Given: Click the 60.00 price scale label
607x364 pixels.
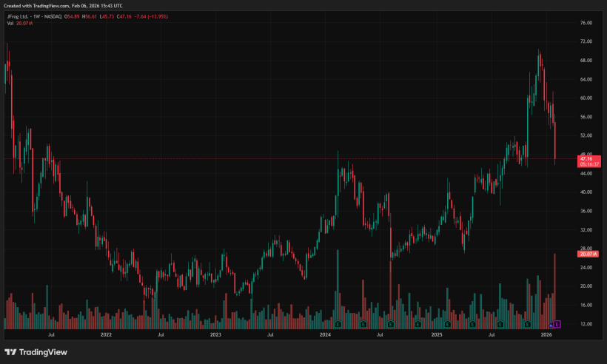Looking at the screenshot, I should point(586,98).
